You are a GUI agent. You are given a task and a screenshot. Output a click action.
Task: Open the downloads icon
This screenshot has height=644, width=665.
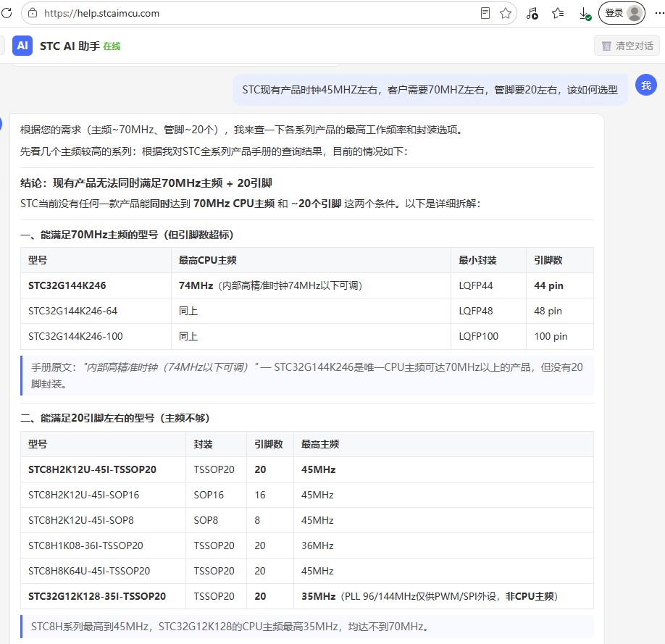point(585,13)
